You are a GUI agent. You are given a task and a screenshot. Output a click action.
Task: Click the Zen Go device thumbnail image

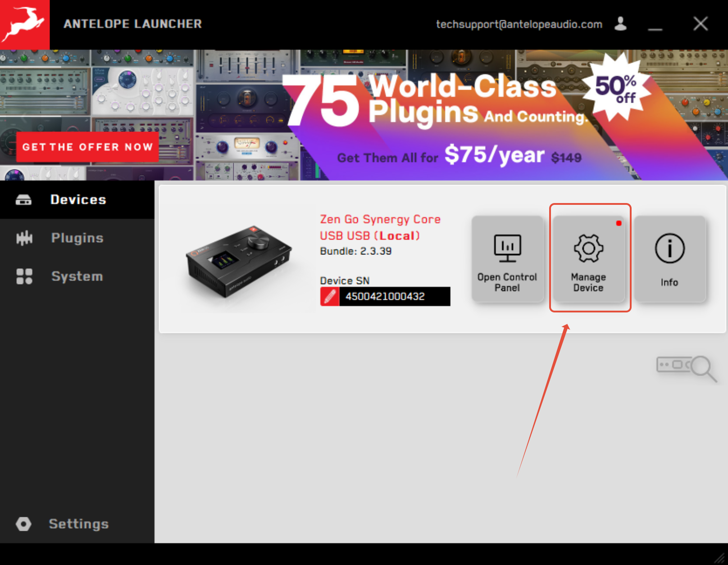[239, 261]
